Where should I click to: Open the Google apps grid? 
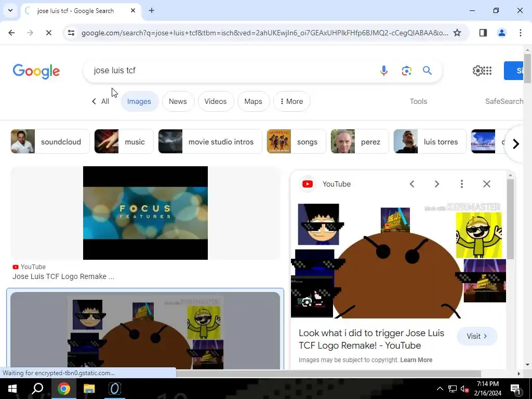pyautogui.click(x=487, y=71)
